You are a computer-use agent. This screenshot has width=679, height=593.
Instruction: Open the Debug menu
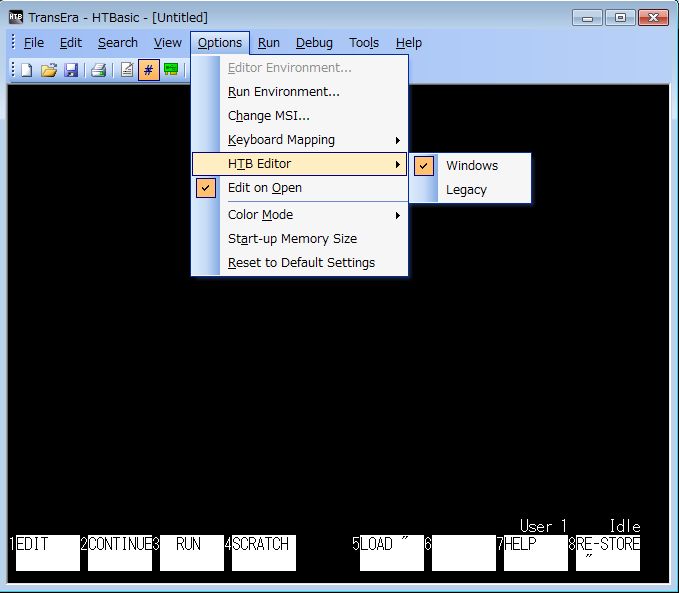[314, 43]
